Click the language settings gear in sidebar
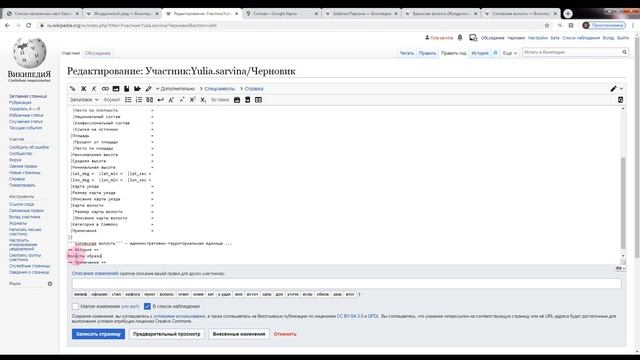The height and width of the screenshot is (360, 640). pos(50,283)
